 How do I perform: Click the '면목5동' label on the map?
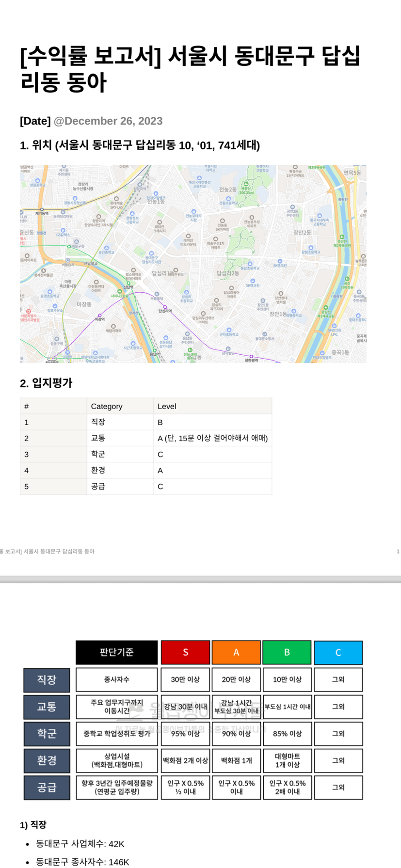[353, 173]
